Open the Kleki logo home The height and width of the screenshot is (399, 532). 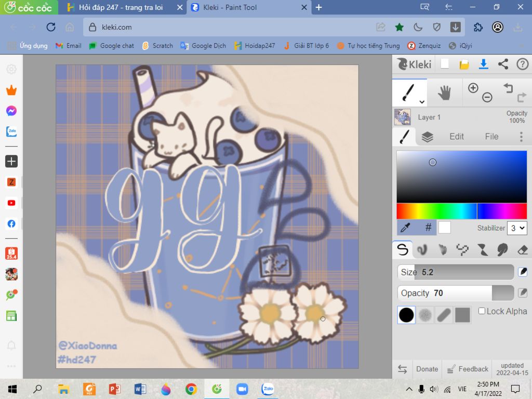pos(414,64)
